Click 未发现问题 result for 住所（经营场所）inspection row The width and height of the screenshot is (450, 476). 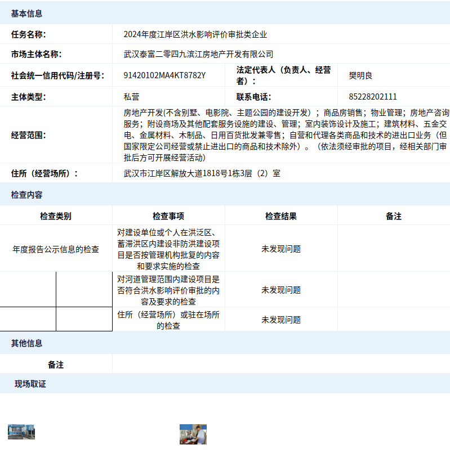[281, 320]
